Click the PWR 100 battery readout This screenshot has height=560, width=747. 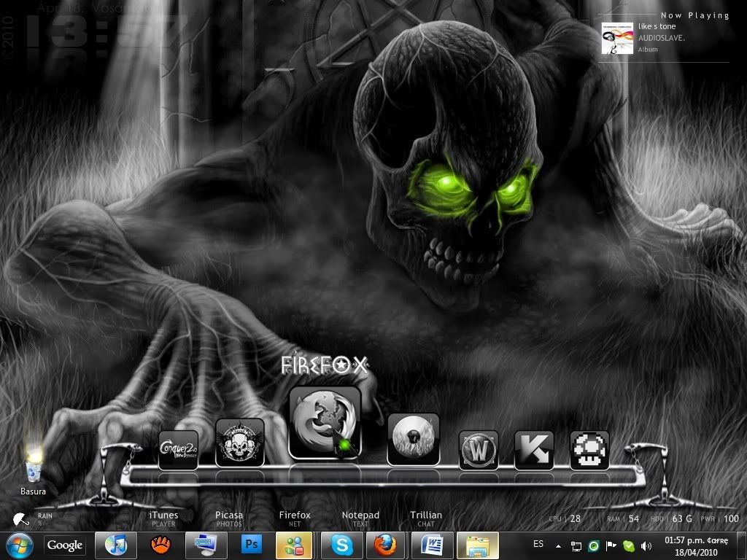pos(720,518)
